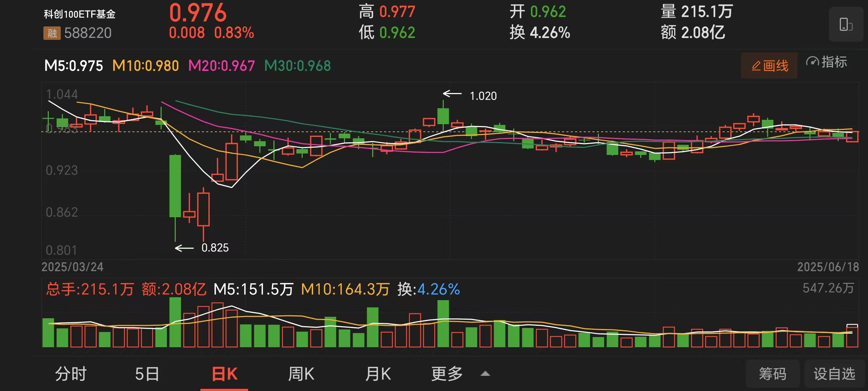This screenshot has width=868, height=391.
Task: Click the M30:0.968 moving average label
Action: click(x=297, y=66)
